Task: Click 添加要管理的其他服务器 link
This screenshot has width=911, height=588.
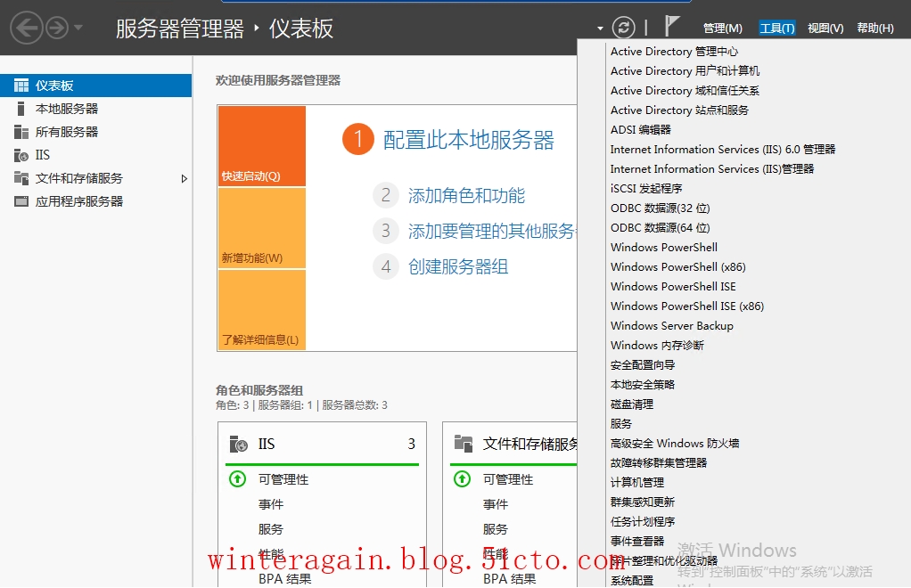Action: [x=492, y=231]
